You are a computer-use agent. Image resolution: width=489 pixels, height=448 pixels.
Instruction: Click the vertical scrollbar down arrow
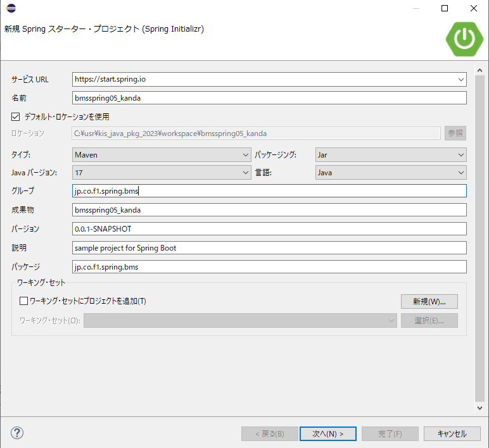(x=479, y=408)
